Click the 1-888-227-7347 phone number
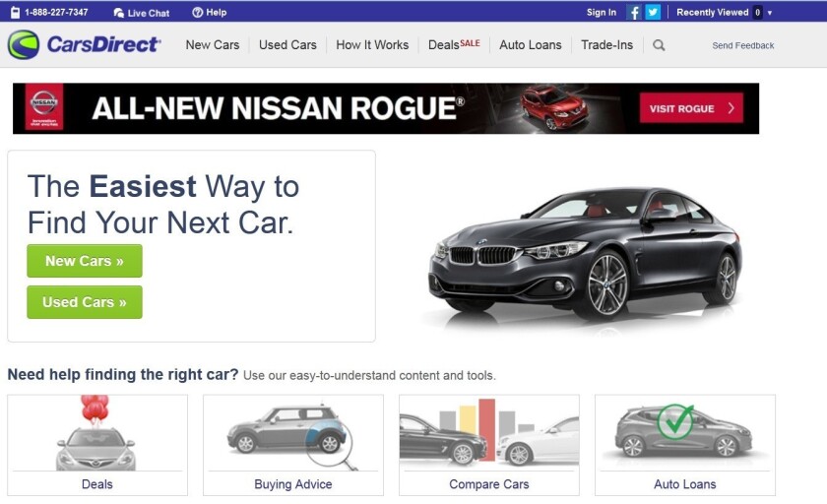This screenshot has width=827, height=504. 56,12
